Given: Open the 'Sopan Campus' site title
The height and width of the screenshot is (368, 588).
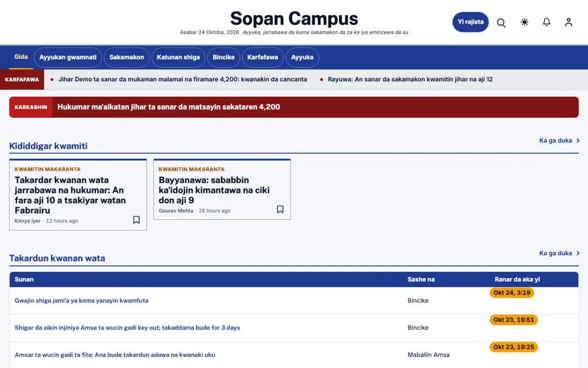Looking at the screenshot, I should (294, 19).
